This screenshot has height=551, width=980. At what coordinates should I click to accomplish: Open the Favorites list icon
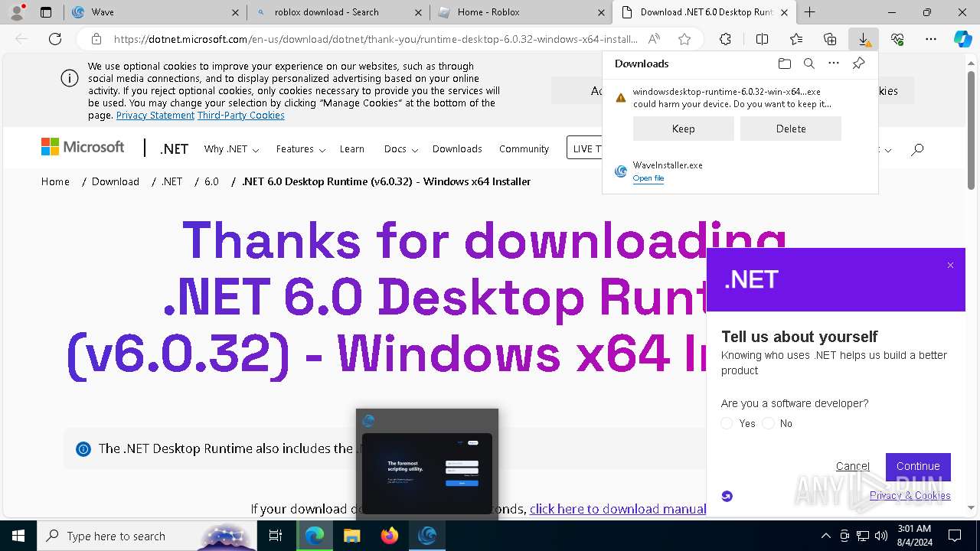[796, 39]
